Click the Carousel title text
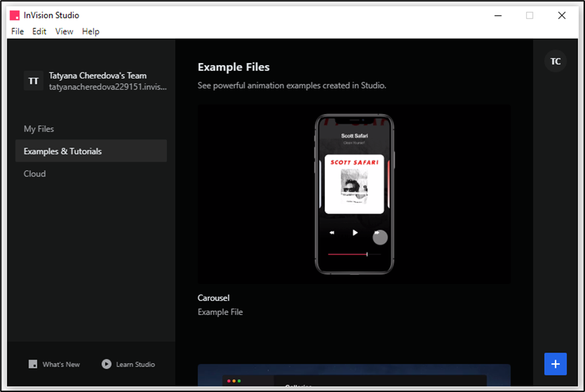Viewport: 585px width, 392px height. pyautogui.click(x=213, y=298)
